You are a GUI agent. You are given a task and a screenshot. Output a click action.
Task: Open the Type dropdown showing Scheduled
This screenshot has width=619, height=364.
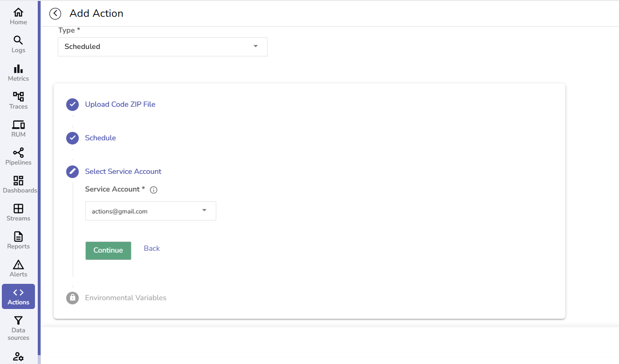pos(162,47)
